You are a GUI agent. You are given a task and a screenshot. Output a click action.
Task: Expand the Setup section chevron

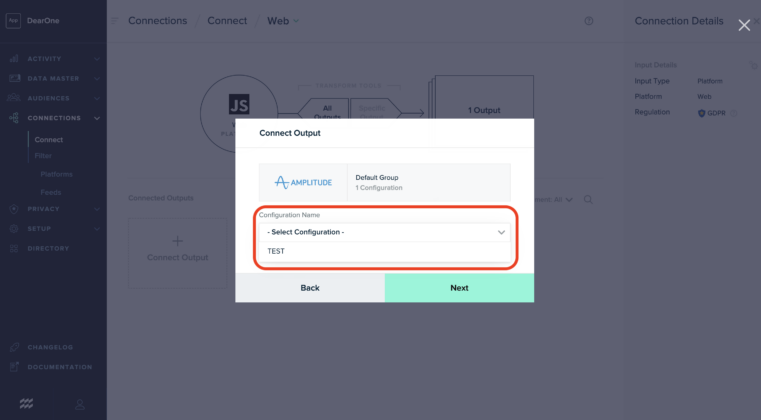pyautogui.click(x=97, y=228)
